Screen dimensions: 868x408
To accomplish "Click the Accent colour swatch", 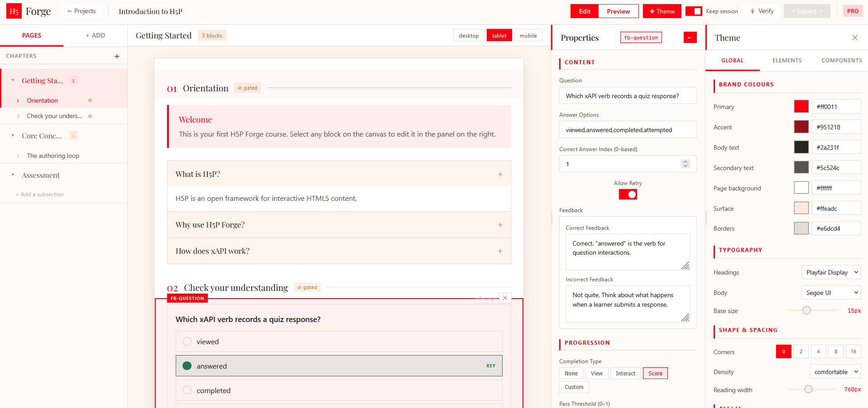I will 801,127.
